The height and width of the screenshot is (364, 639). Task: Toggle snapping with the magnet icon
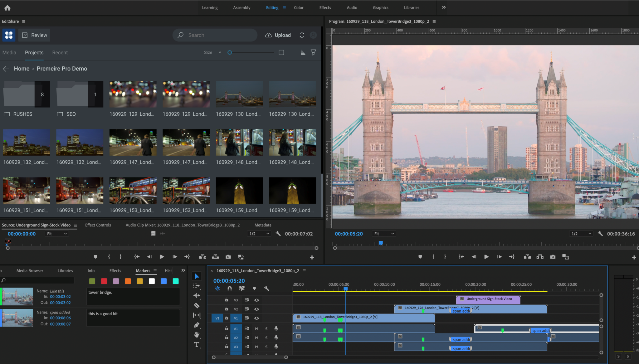coord(230,288)
